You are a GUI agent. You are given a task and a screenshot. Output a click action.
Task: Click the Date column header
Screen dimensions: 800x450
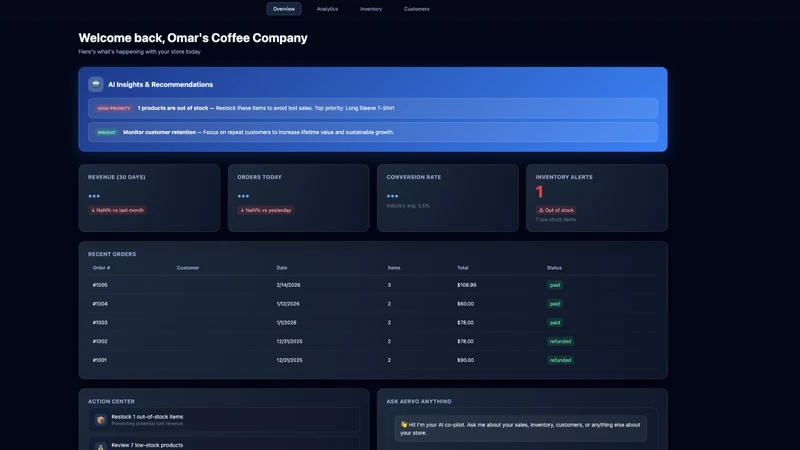282,268
